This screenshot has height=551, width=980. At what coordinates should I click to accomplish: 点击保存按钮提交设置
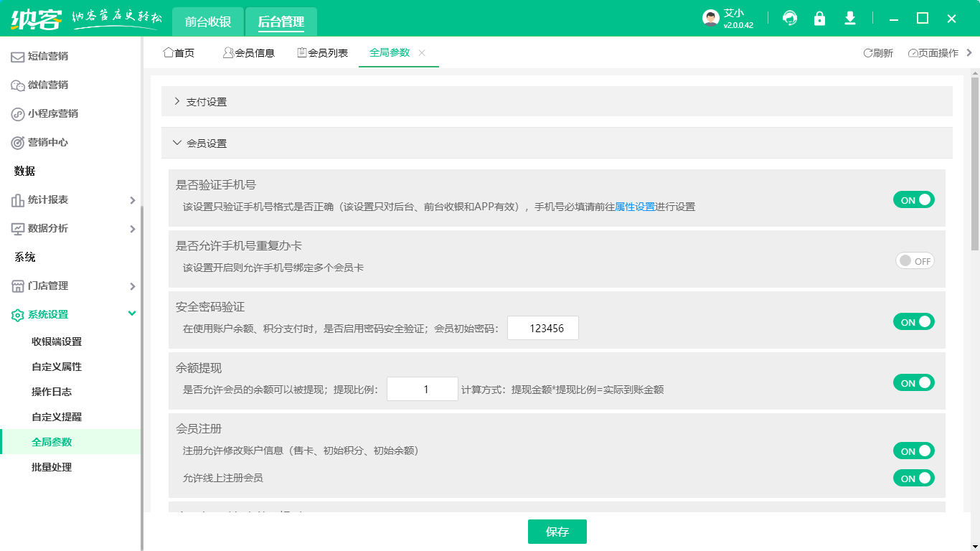(557, 532)
